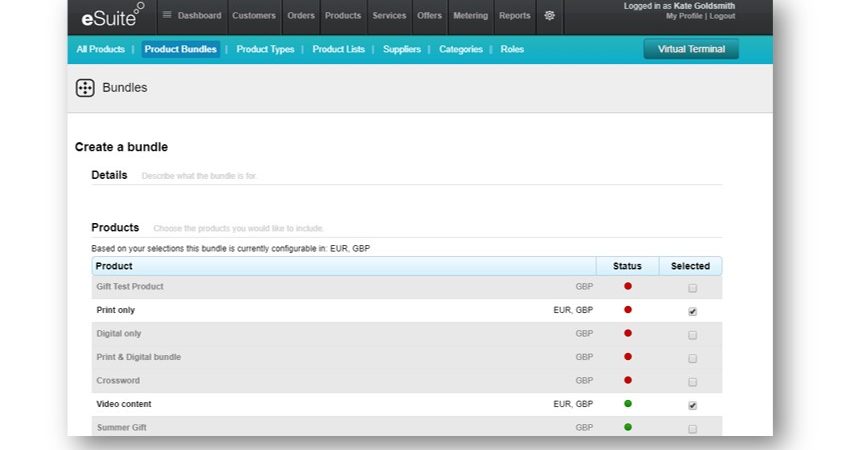Switch to Product Bundles tab
Screen dimensions: 865x450
(180, 49)
